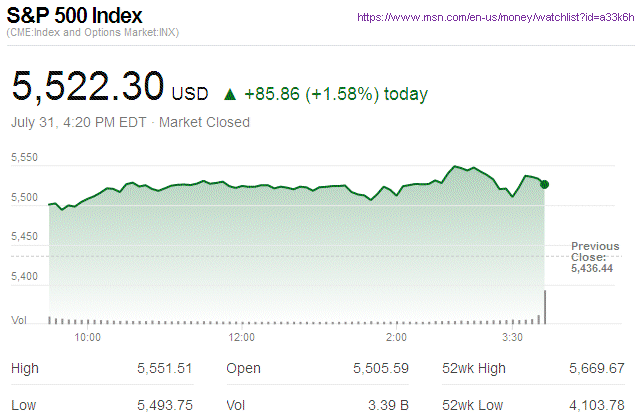Image resolution: width=640 pixels, height=420 pixels.
Task: Click the 52wk High 5,669.67 value
Action: point(595,369)
